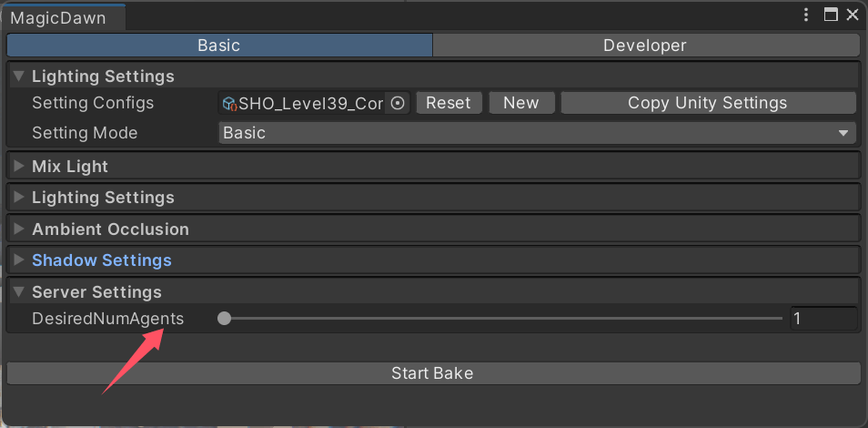This screenshot has width=868, height=428.
Task: Select the MagicDawn window tab
Action: pyautogui.click(x=58, y=18)
